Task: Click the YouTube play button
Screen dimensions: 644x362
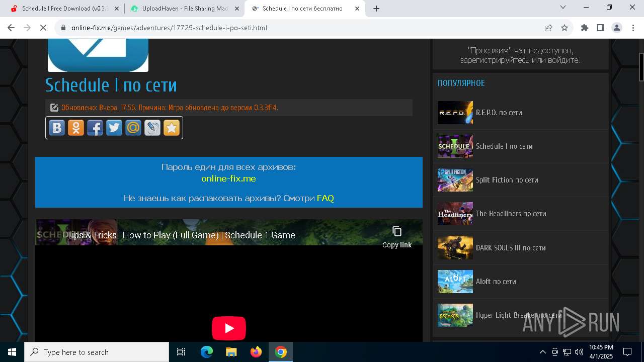Action: click(229, 328)
